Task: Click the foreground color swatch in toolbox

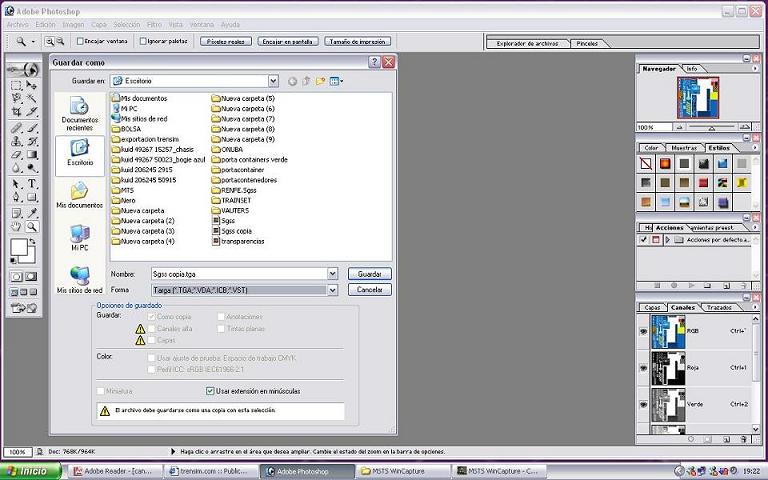Action: click(19, 247)
